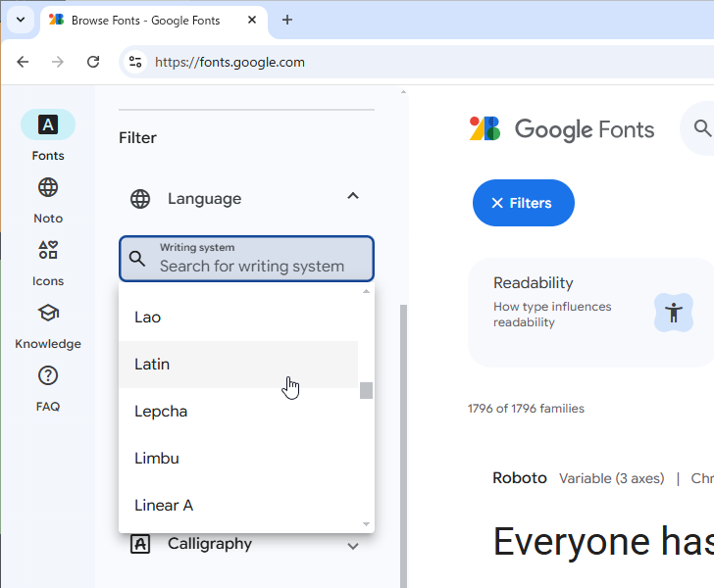Open the browser tab search dropdown

click(21, 20)
